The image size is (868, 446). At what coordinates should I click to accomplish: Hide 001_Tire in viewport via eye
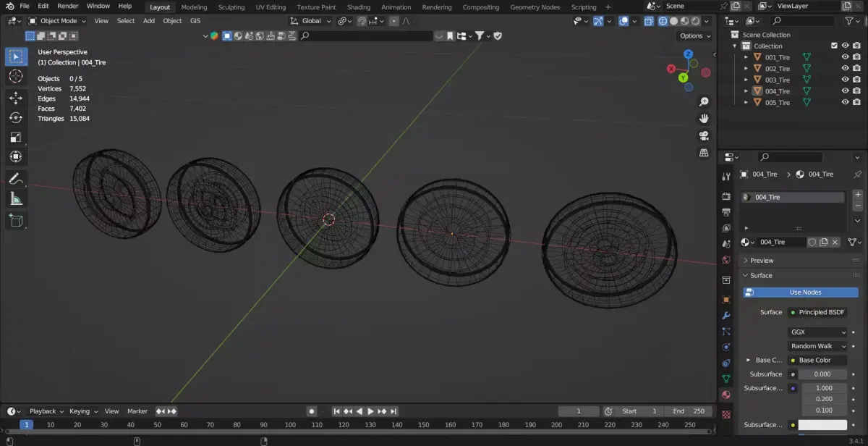pyautogui.click(x=845, y=57)
